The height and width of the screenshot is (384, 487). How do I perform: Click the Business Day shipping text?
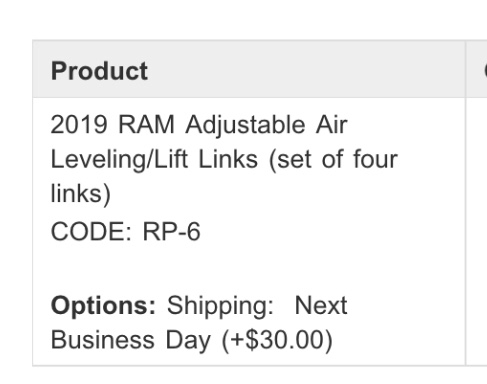coord(131,340)
